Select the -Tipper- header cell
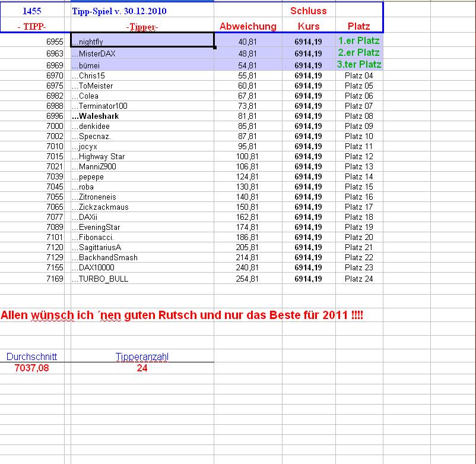The width and height of the screenshot is (476, 464). tap(142, 26)
